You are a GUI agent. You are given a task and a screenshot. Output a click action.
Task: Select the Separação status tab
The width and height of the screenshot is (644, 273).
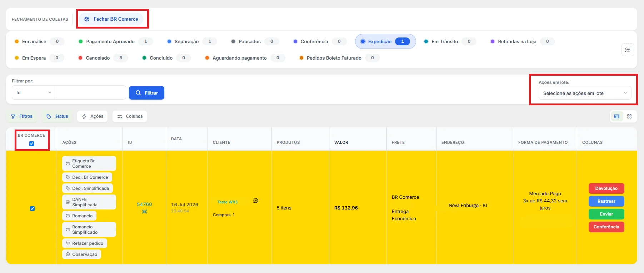pos(192,41)
